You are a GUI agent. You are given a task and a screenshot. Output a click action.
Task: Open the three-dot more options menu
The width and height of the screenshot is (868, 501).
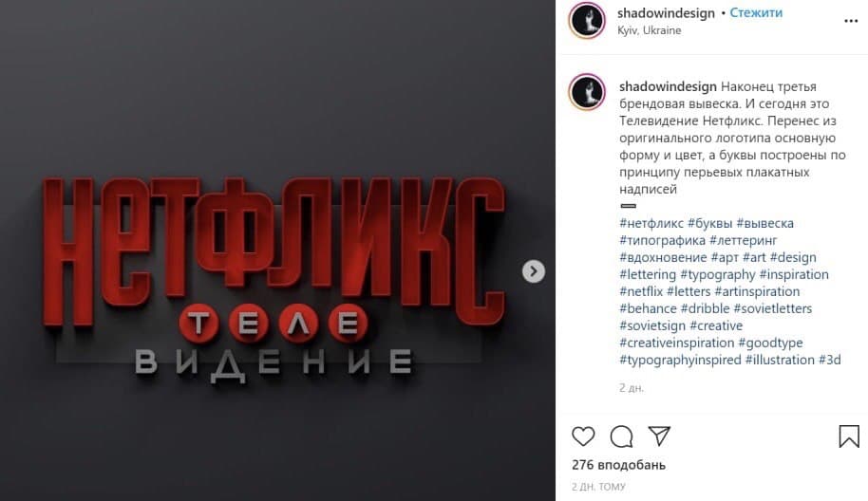(x=851, y=21)
